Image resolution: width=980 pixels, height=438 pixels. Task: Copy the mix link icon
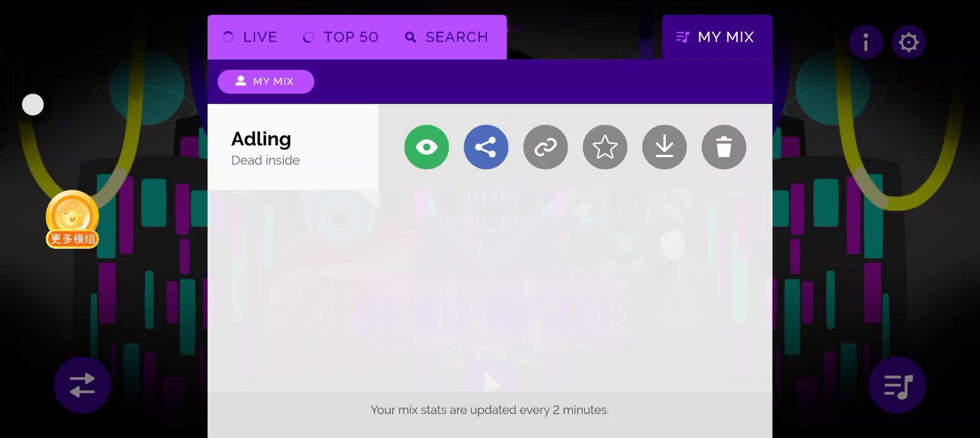[545, 147]
